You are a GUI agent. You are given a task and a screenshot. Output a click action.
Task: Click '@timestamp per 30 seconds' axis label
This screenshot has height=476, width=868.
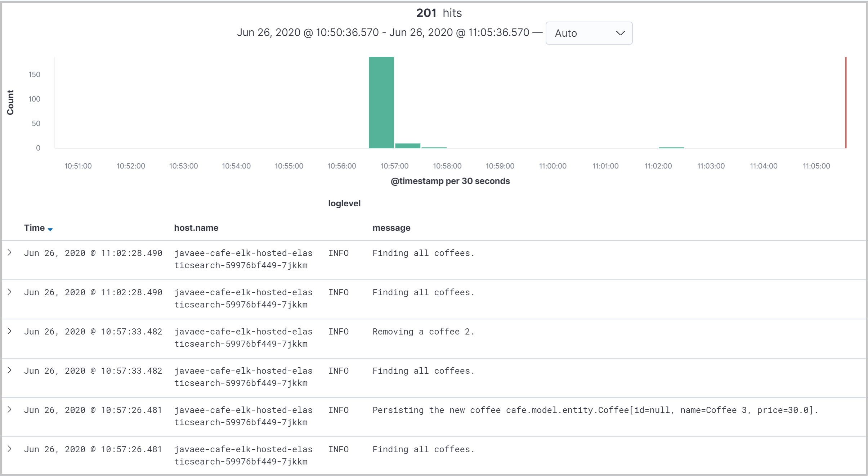[450, 181]
